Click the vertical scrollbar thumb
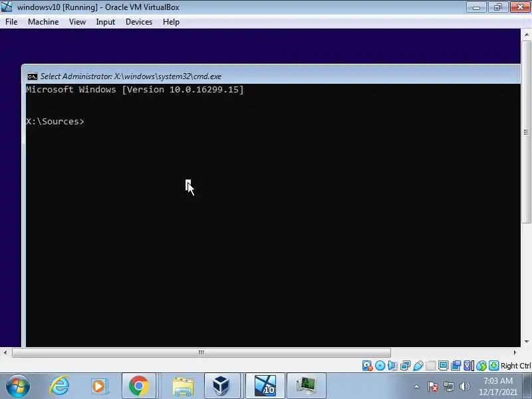532x399 pixels. (x=526, y=132)
